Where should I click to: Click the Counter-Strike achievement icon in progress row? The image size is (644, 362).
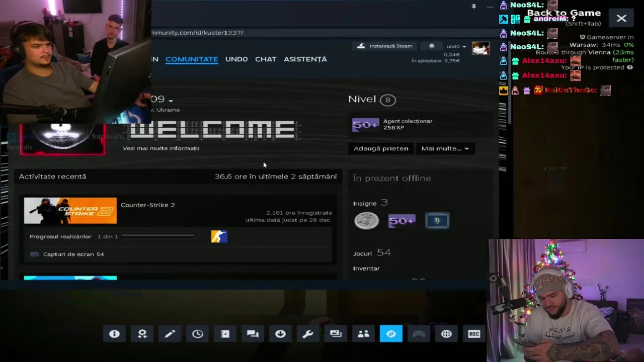(219, 236)
